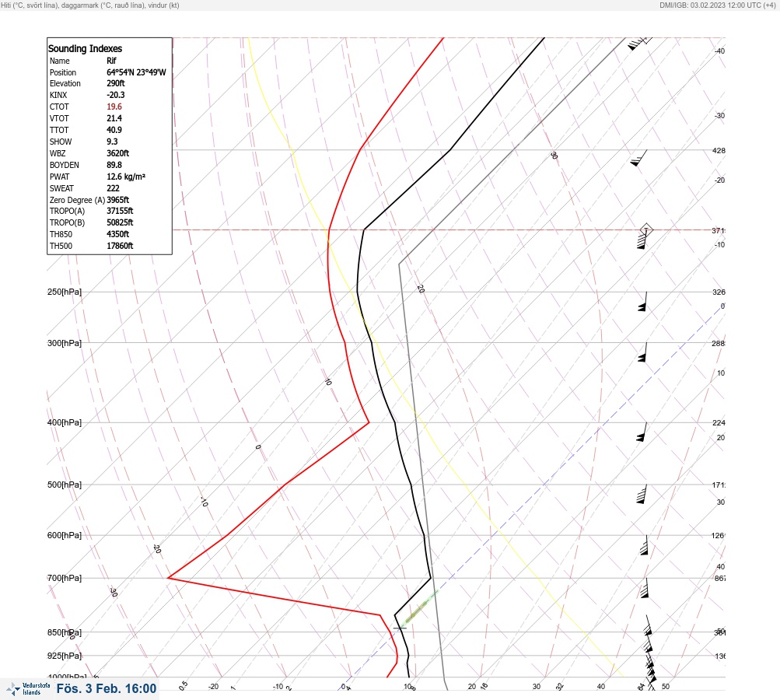The width and height of the screenshot is (780, 700).
Task: Click the 'DMI/IGB: 03.02.2023 12:00 UTC (+4)' header text
Action: click(x=717, y=5)
